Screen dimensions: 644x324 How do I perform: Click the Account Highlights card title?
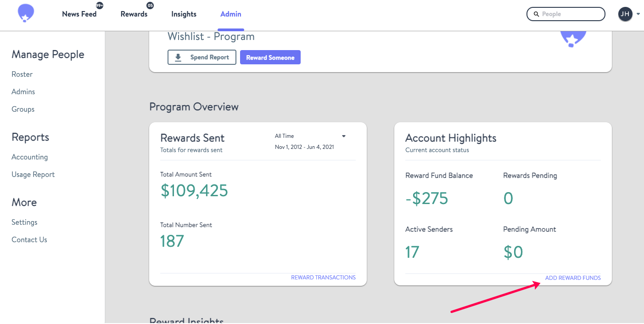click(x=451, y=138)
